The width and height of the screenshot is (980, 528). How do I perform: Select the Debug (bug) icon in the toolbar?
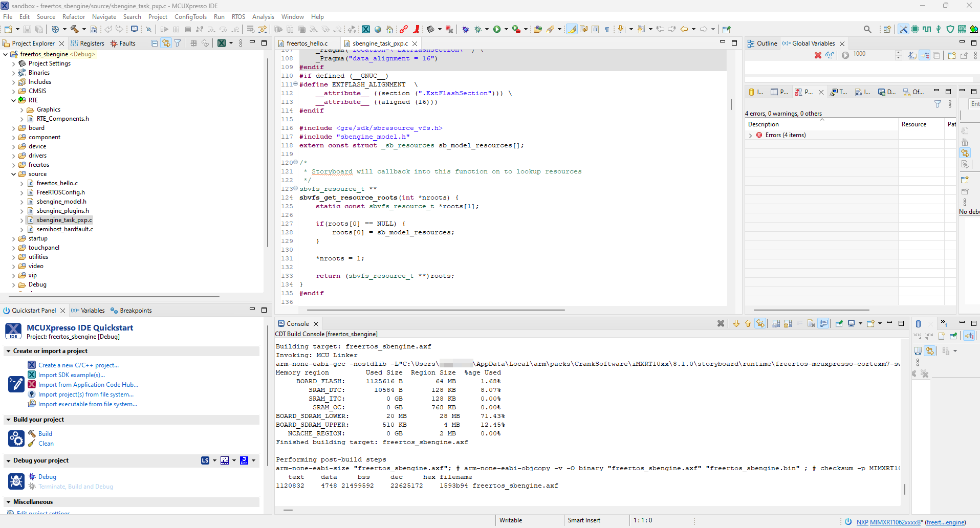[x=466, y=29]
